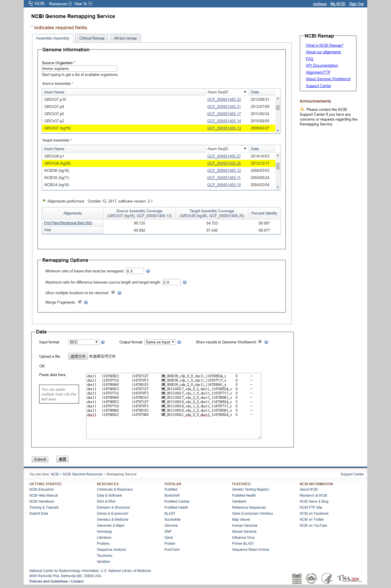Toggle Allow multiple locations checkbox
This screenshot has width=391, height=588.
point(113,292)
